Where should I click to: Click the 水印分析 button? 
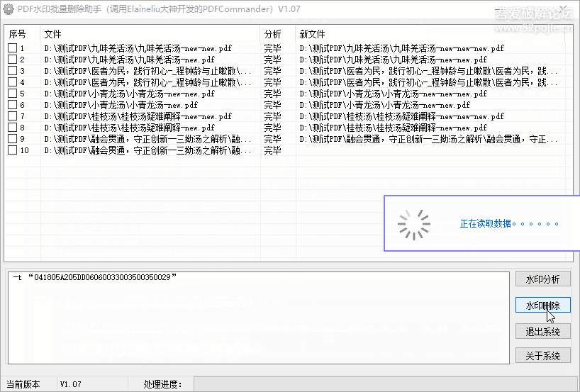pyautogui.click(x=542, y=279)
